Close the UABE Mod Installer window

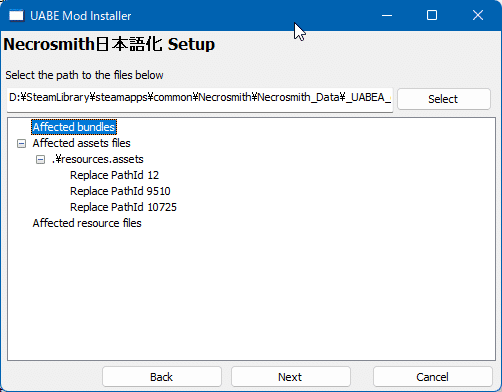coord(478,15)
